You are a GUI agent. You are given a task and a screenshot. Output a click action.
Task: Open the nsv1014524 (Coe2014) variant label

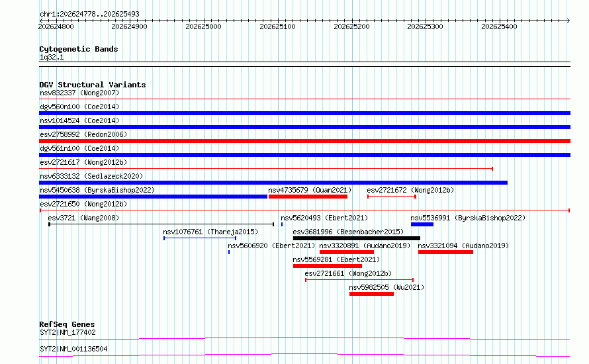click(x=79, y=120)
